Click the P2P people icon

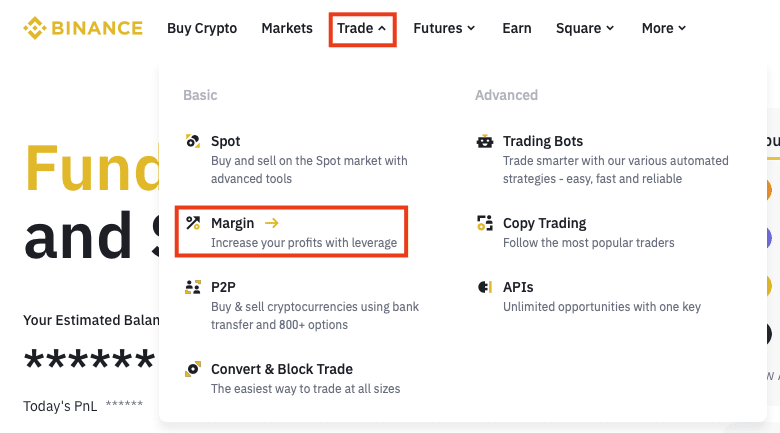(x=193, y=287)
